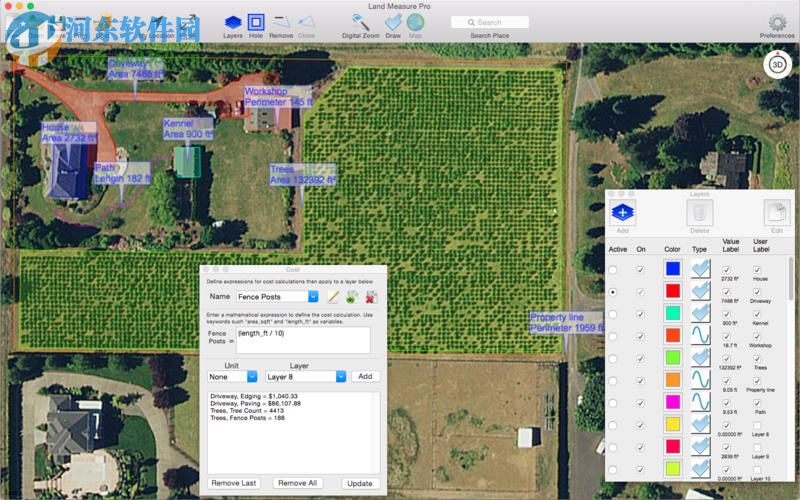The image size is (800, 500).
Task: Click the green add expression icon
Action: 352,296
